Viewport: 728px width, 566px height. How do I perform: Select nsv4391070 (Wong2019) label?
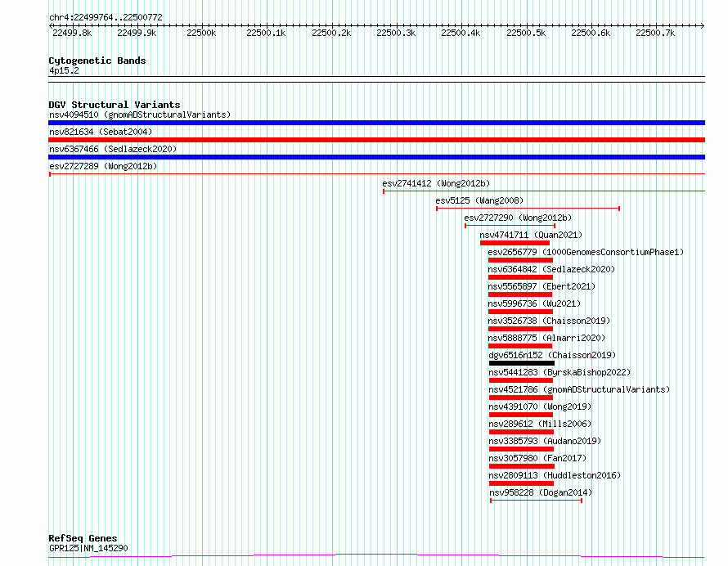pos(540,407)
